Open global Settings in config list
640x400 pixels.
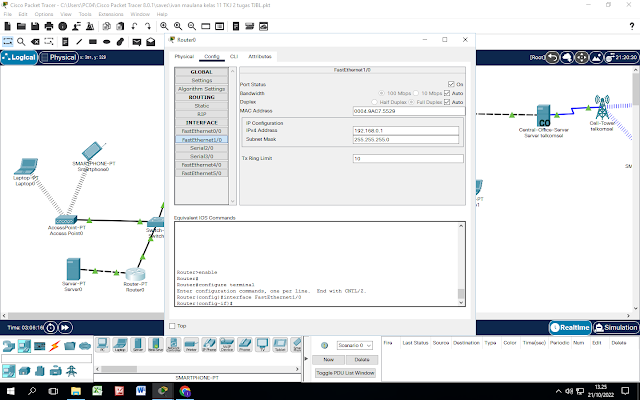(202, 80)
